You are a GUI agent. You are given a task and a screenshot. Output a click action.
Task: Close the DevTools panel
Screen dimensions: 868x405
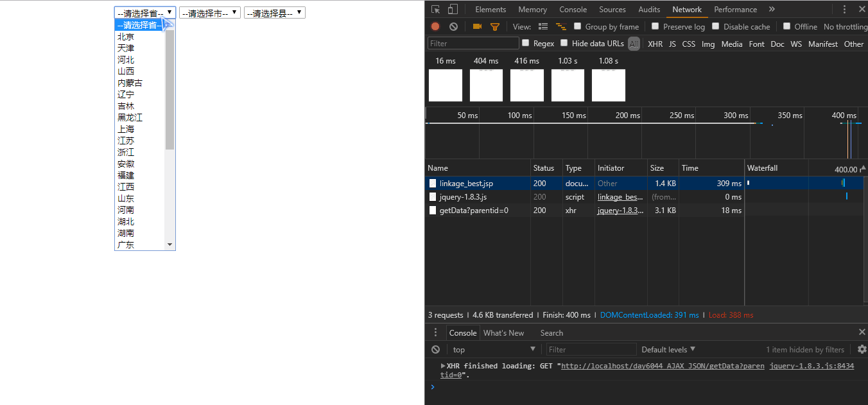pyautogui.click(x=862, y=9)
